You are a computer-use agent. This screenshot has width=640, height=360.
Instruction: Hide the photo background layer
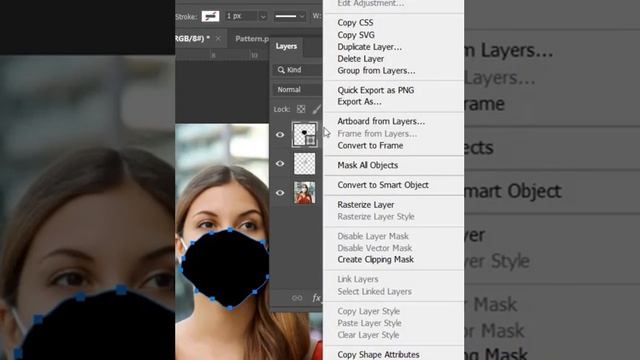[280, 193]
